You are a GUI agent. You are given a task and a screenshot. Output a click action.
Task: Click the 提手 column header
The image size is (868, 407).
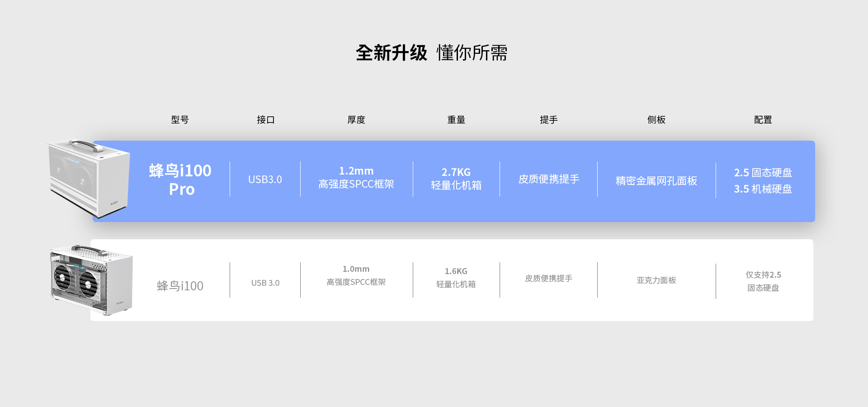pos(549,120)
